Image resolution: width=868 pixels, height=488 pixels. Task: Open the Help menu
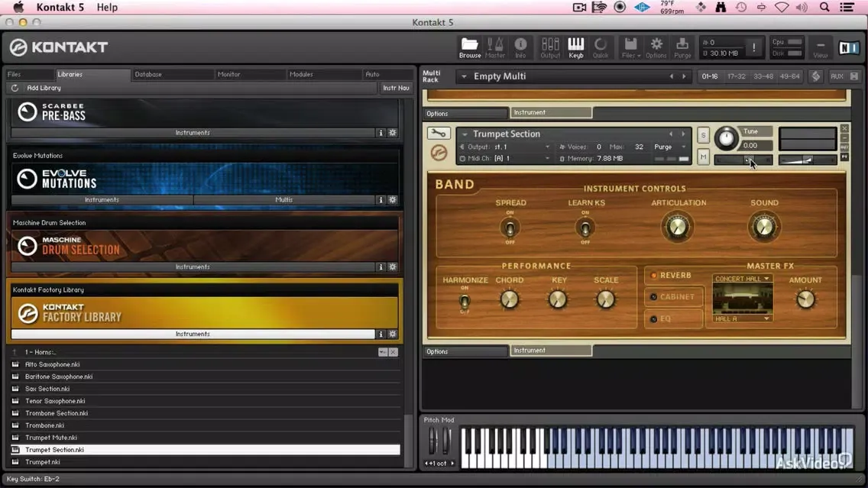pyautogui.click(x=108, y=7)
